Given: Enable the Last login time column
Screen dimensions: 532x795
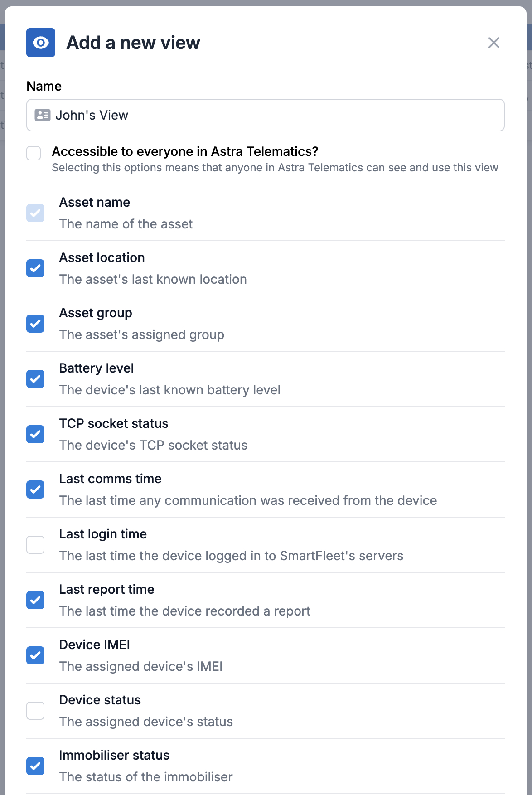Looking at the screenshot, I should (x=35, y=545).
